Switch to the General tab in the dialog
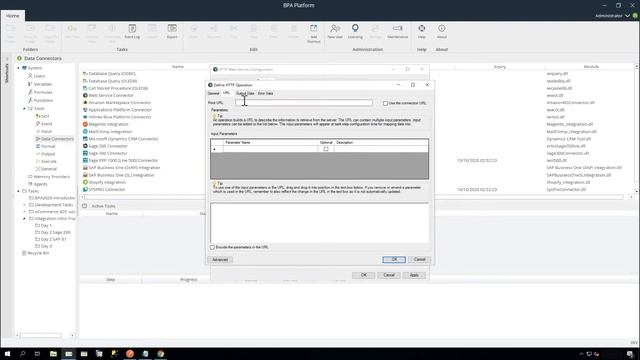Viewport: 640px width, 360px height. (213, 93)
